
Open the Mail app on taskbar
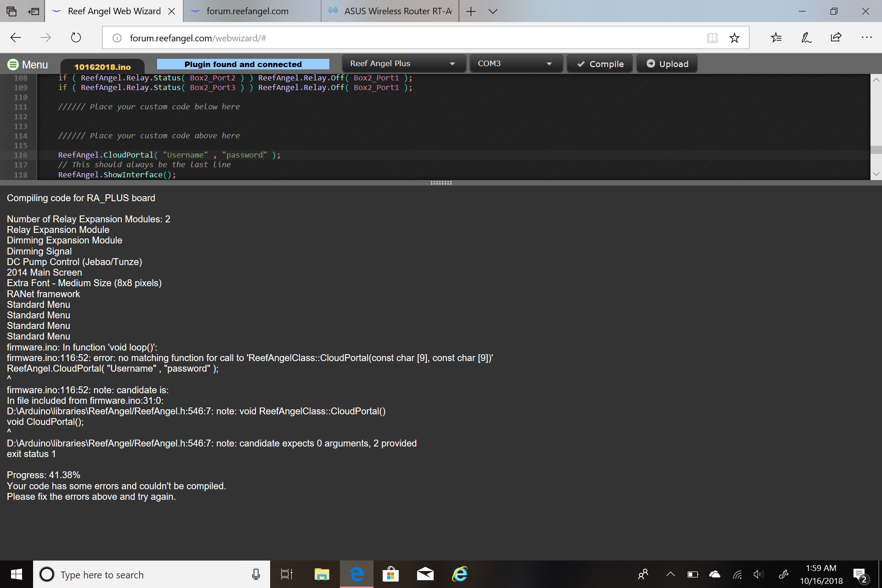click(425, 574)
